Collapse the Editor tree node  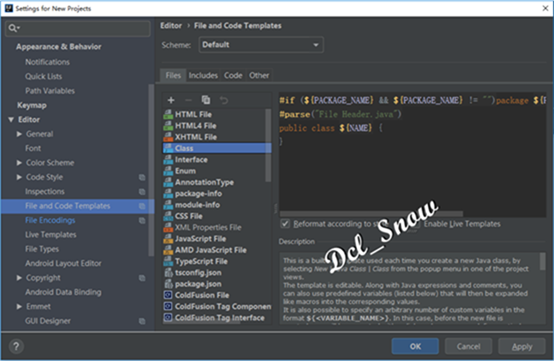tap(11, 120)
